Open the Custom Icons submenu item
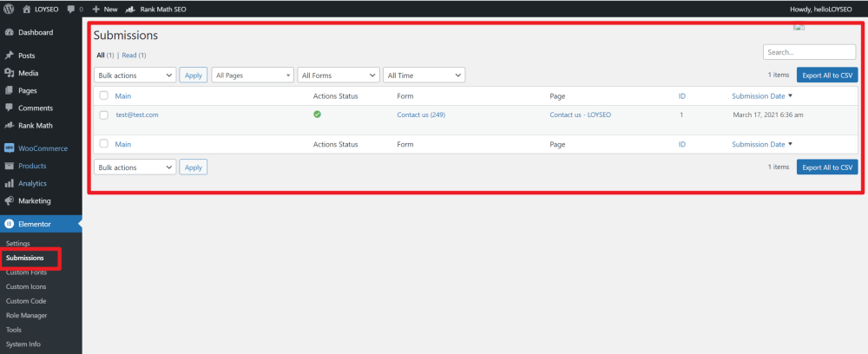 point(26,286)
